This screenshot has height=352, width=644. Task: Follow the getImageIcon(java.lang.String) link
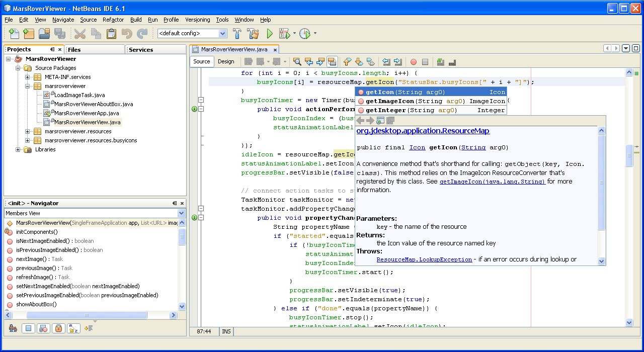pyautogui.click(x=493, y=182)
